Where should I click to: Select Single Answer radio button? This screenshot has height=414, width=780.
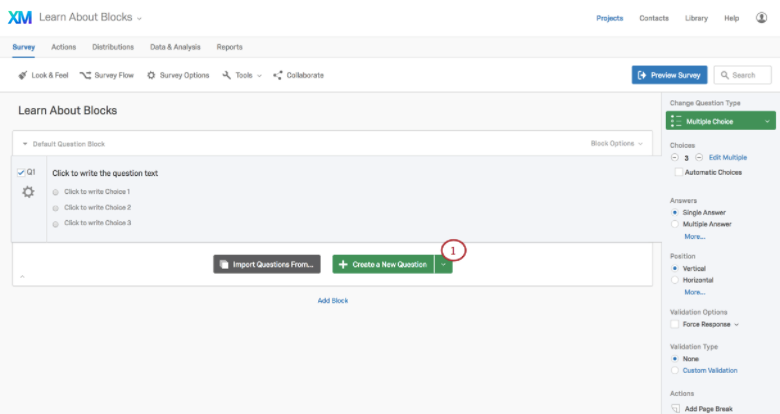coord(675,212)
